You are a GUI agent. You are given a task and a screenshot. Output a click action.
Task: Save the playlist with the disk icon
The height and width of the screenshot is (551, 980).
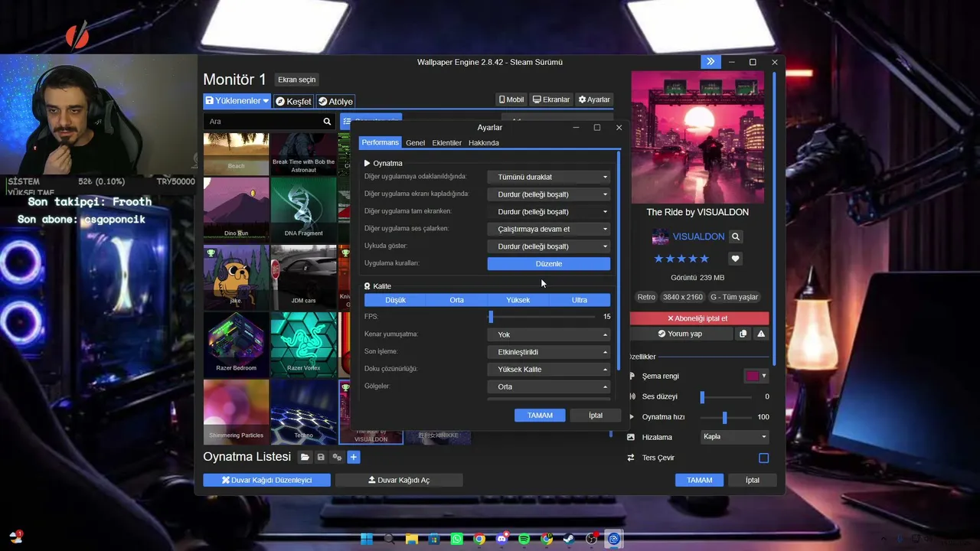pyautogui.click(x=321, y=457)
